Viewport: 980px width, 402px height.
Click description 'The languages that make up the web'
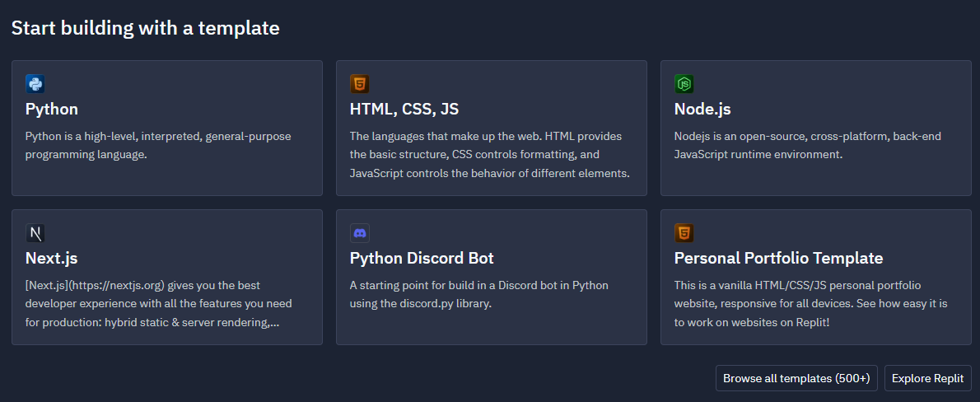coord(490,154)
